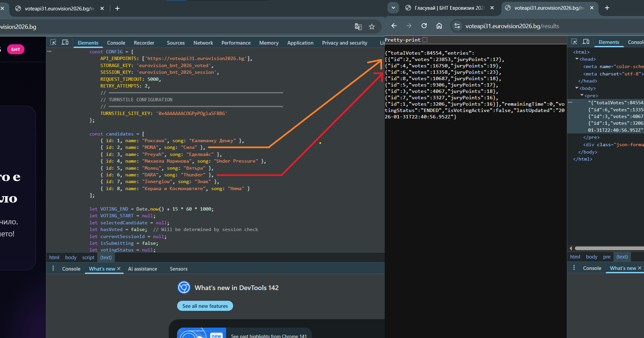The image size is (644, 338).
Task: Collapse the head node in DOM tree
Action: tap(577, 59)
